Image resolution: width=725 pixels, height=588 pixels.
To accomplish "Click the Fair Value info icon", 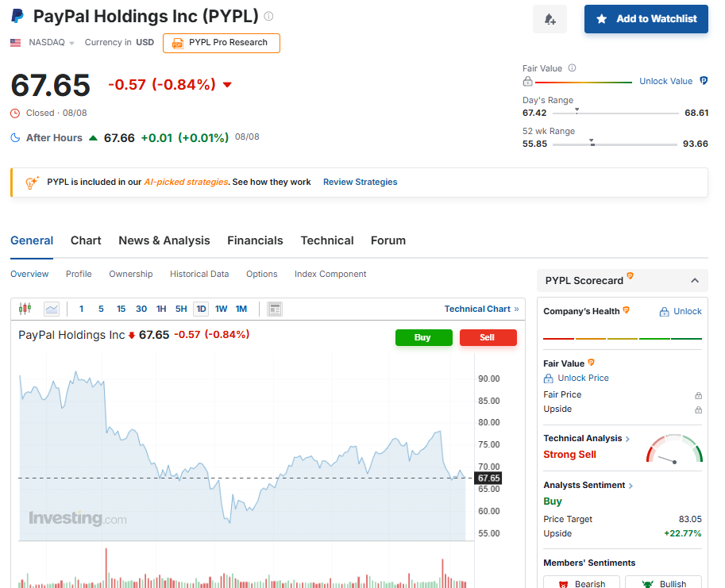I will [572, 68].
